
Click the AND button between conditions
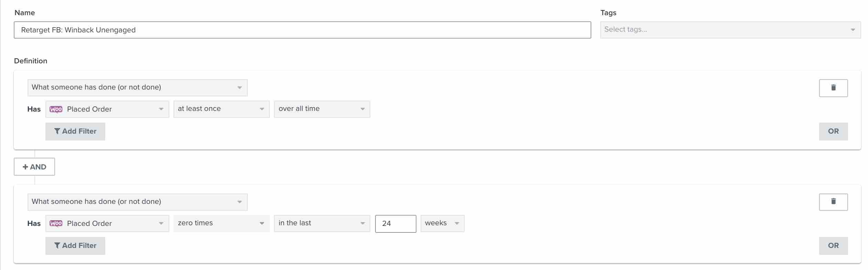tap(34, 166)
